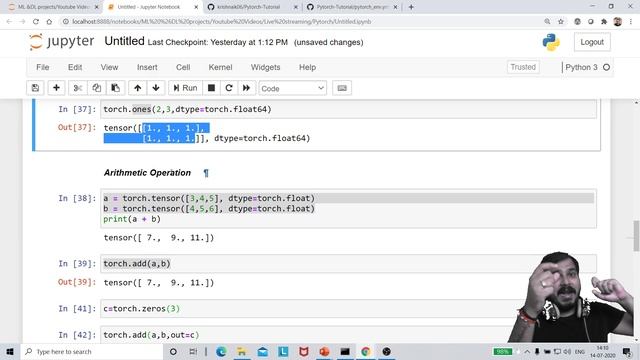Open PowerPoint from the taskbar
This screenshot has width=640, height=360.
(324, 351)
